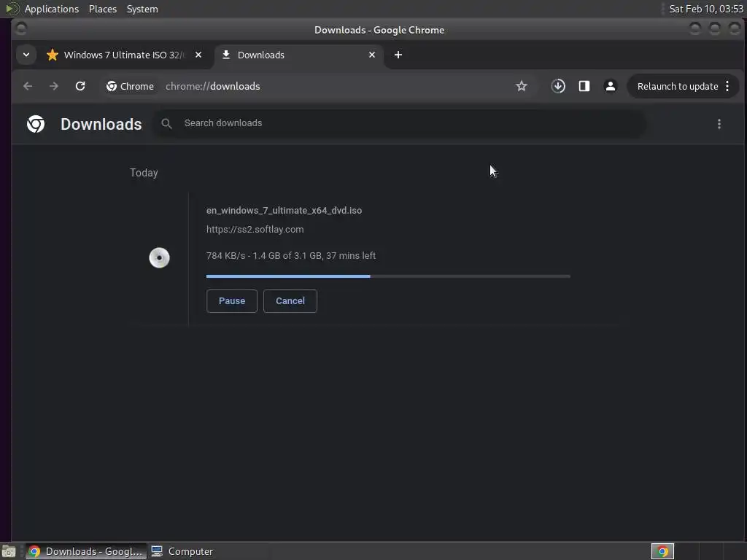Click the en_windows_7_ultimate_x64_dvd.iso file name

284,211
